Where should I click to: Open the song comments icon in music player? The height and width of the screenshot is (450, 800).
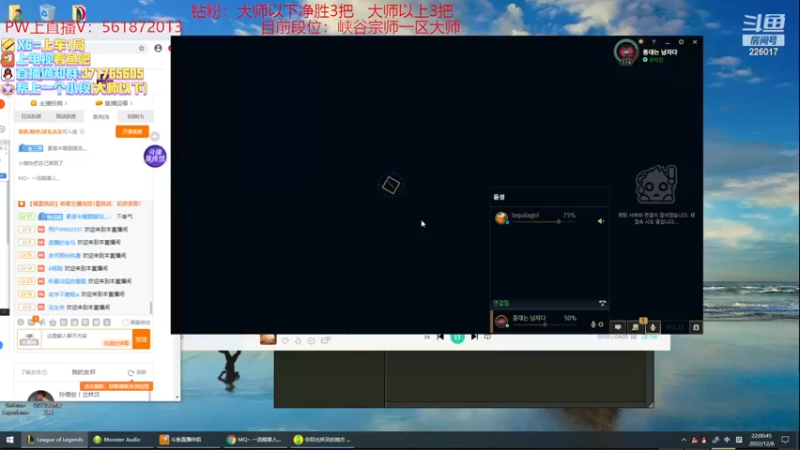point(325,340)
